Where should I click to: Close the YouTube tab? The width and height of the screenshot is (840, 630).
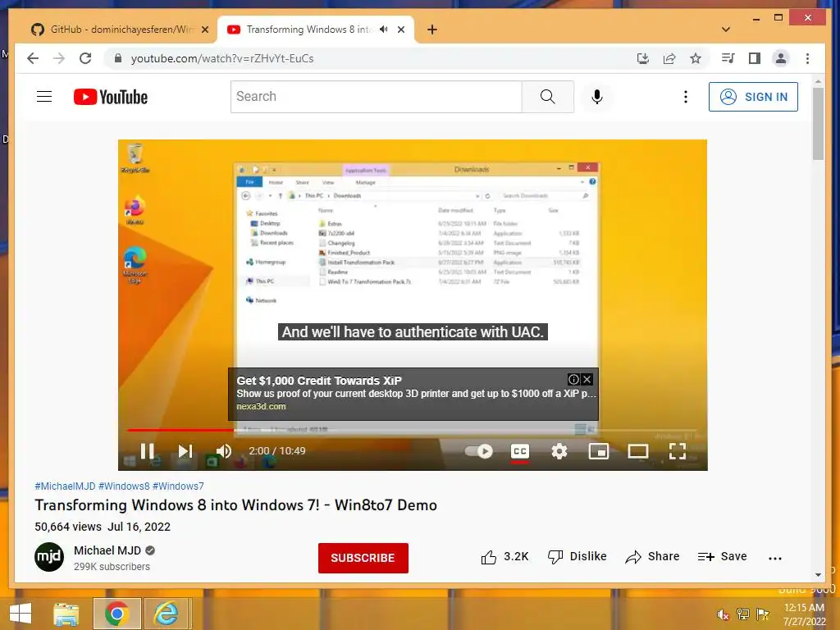coord(400,30)
